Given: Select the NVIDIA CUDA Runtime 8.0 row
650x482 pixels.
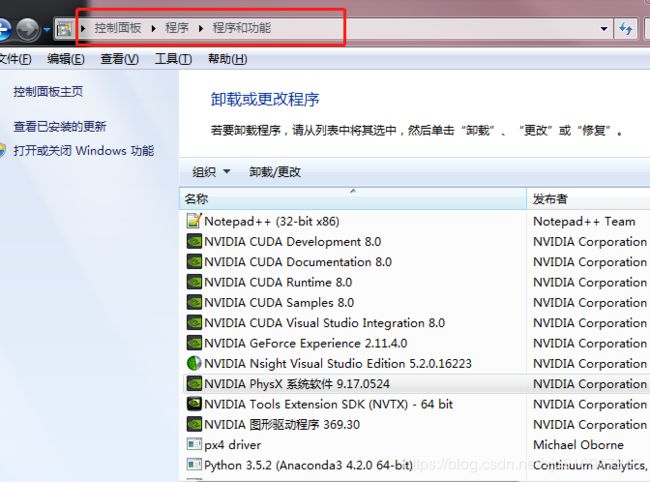Looking at the screenshot, I should point(415,282).
